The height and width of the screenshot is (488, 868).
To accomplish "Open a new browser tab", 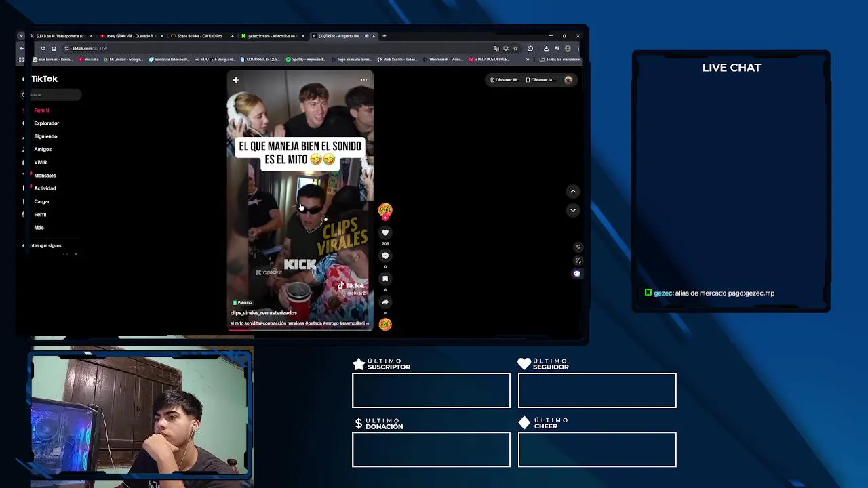I will (384, 36).
